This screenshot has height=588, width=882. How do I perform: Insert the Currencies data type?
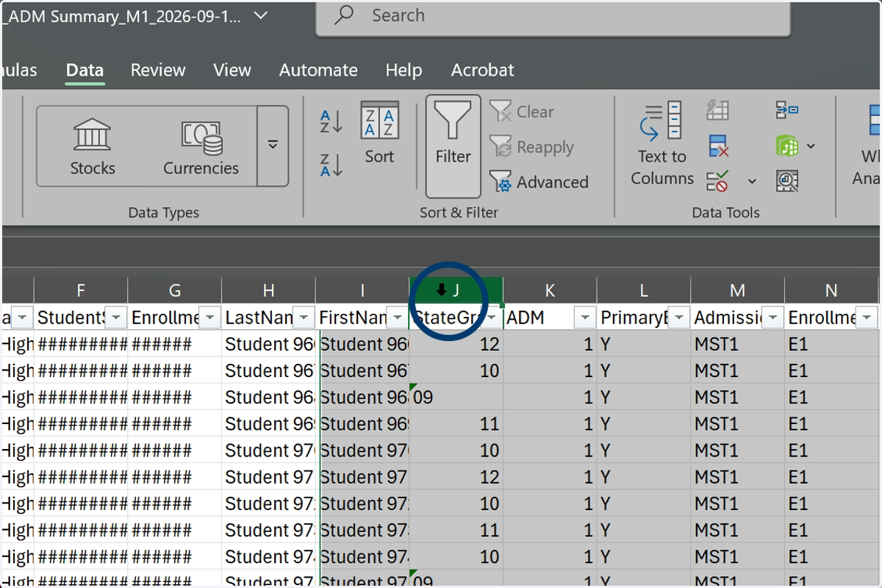point(201,146)
